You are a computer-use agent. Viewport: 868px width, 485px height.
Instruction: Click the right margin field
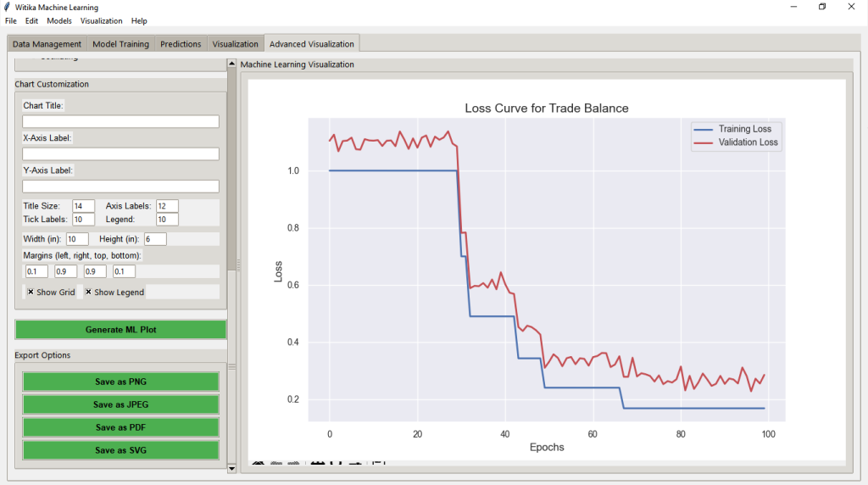[65, 271]
